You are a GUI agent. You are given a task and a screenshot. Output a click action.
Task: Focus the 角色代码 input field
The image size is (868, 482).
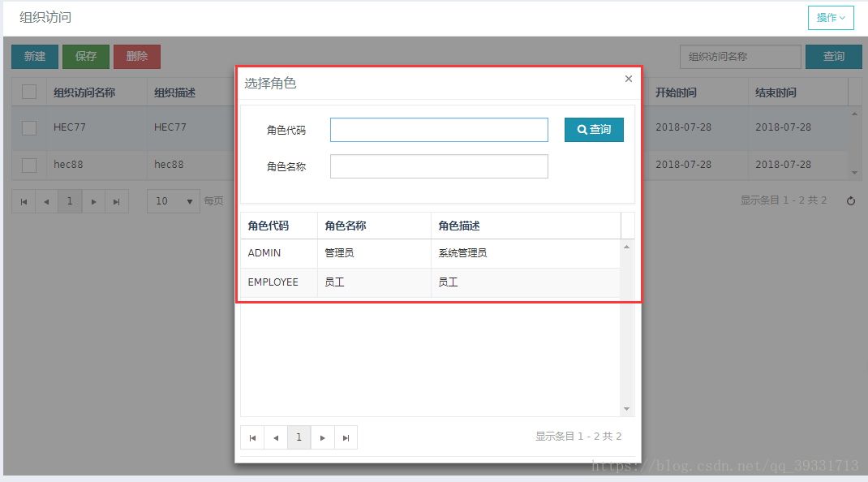coord(439,130)
